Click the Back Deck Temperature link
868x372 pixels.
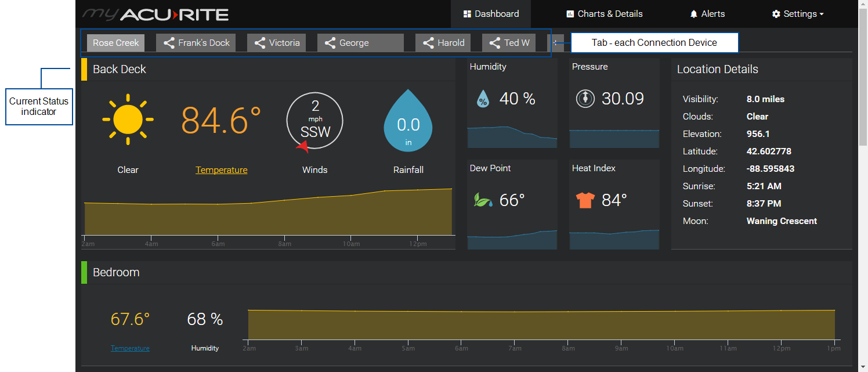[x=221, y=170]
